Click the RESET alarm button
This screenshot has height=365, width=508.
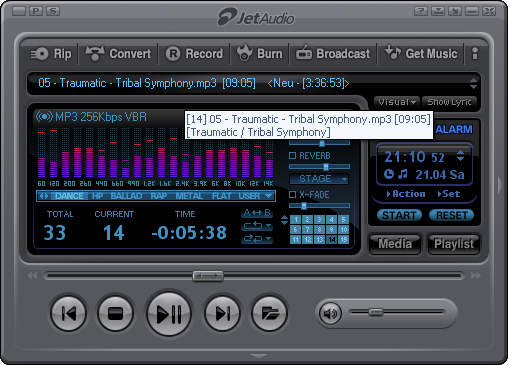[451, 215]
